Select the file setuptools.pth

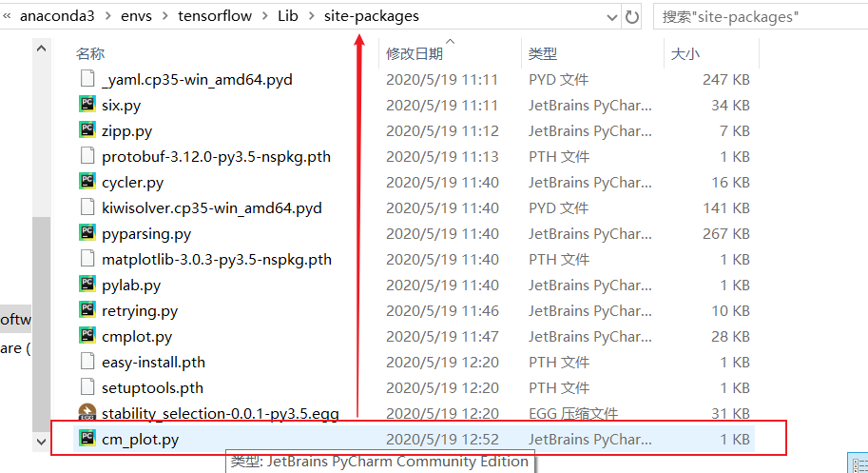tap(152, 387)
